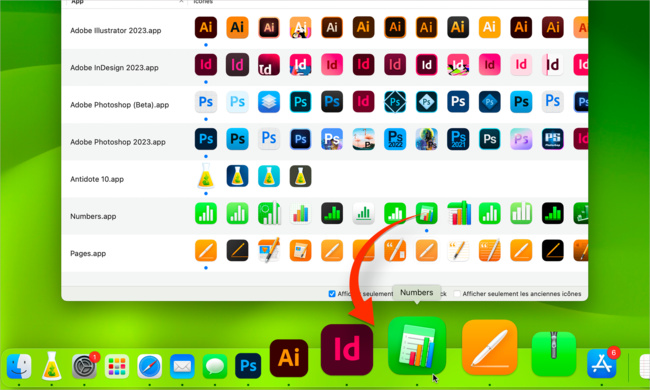The height and width of the screenshot is (390, 650).
Task: Open Launchpad from the Dock
Action: tap(117, 366)
